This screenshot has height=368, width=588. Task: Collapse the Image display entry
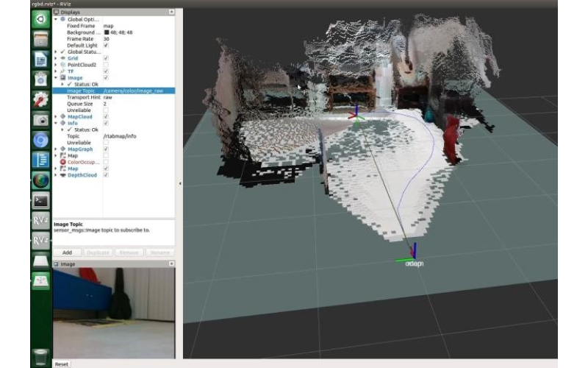click(x=56, y=77)
